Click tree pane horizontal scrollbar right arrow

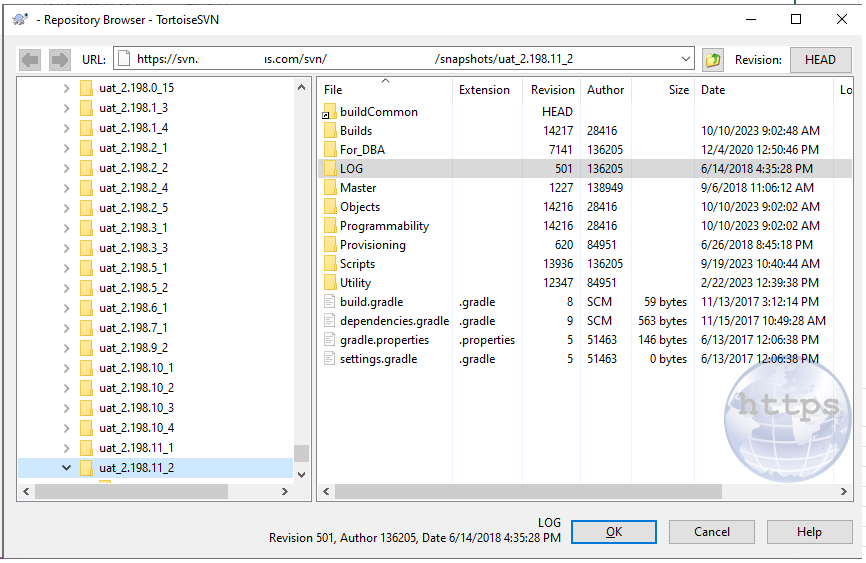[285, 491]
